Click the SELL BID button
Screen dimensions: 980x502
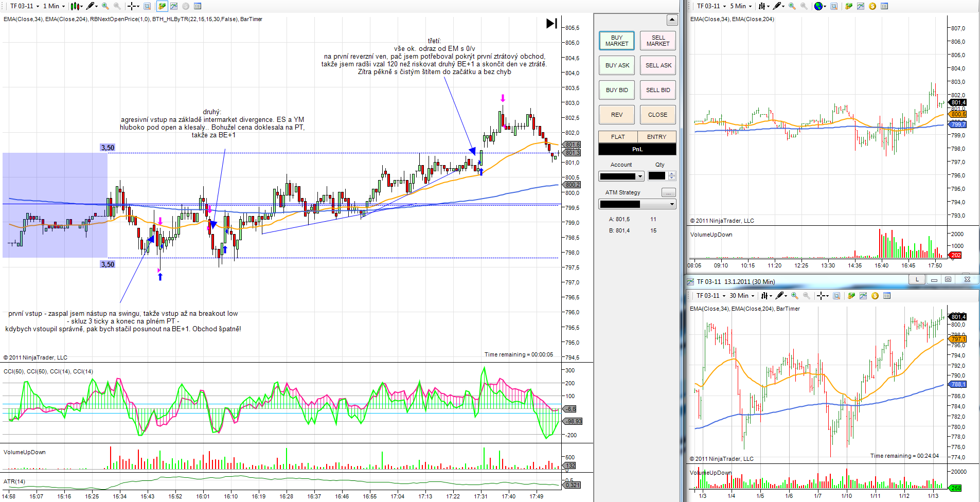(658, 90)
